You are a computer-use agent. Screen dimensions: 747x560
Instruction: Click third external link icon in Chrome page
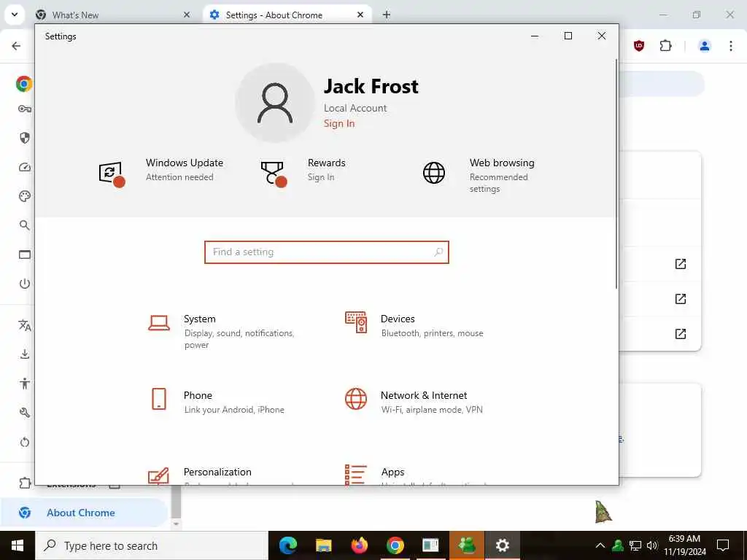coord(681,334)
